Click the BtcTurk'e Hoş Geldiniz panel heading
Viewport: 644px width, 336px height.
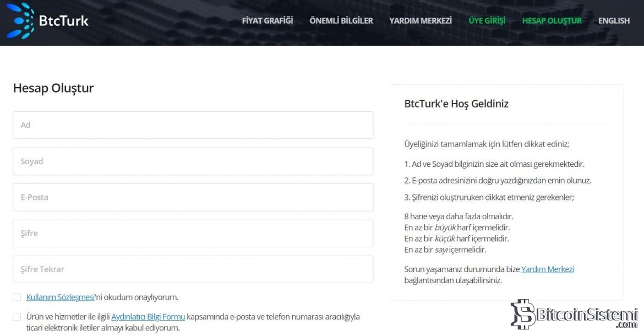456,104
